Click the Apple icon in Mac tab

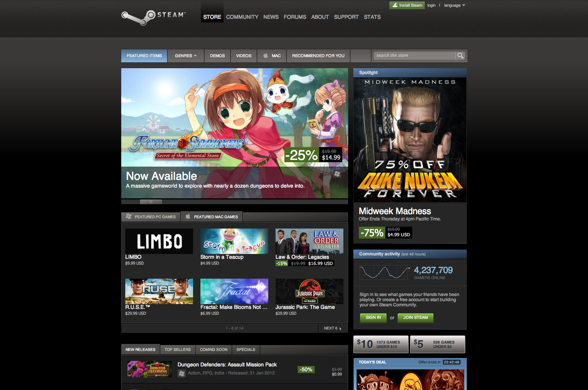(266, 56)
